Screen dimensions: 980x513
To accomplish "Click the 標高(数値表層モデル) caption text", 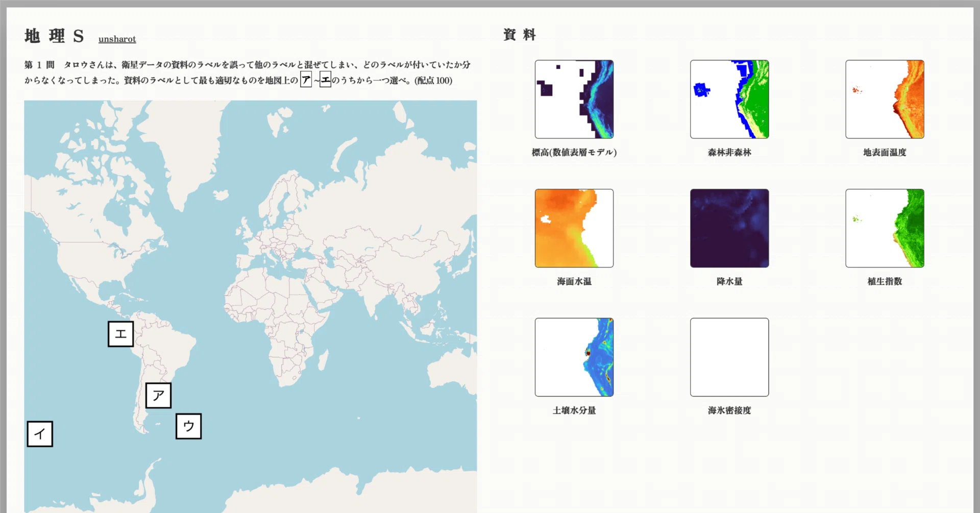I will tap(574, 152).
